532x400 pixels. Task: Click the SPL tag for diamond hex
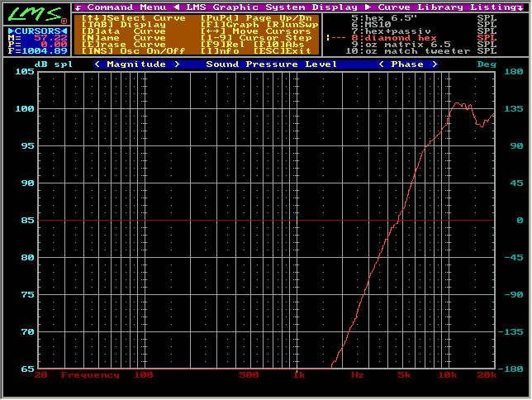coord(487,38)
